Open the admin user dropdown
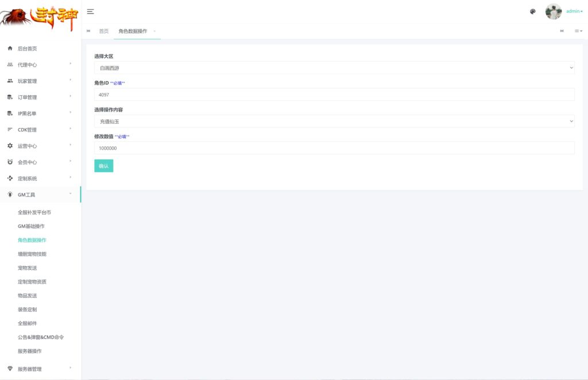 pyautogui.click(x=574, y=11)
